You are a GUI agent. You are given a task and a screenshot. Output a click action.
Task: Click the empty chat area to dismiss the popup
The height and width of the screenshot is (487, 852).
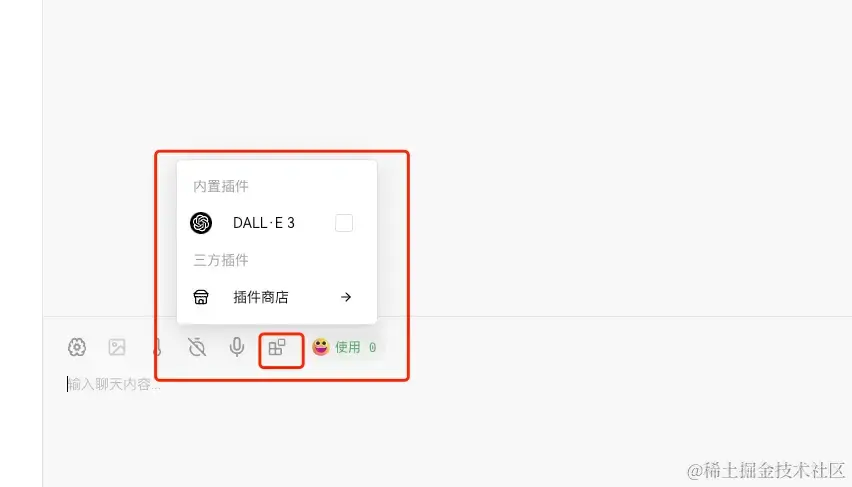(598, 152)
